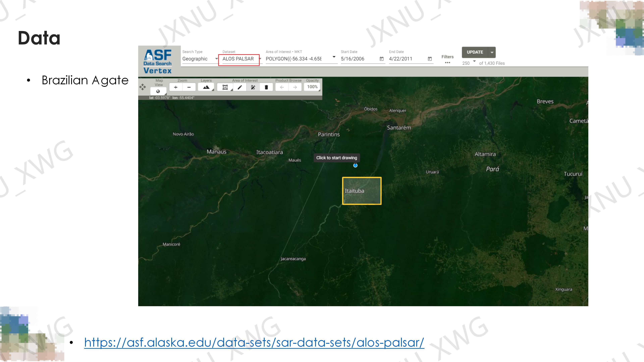644x362 pixels.
Task: Select the pencil draw area tool
Action: 239,87
